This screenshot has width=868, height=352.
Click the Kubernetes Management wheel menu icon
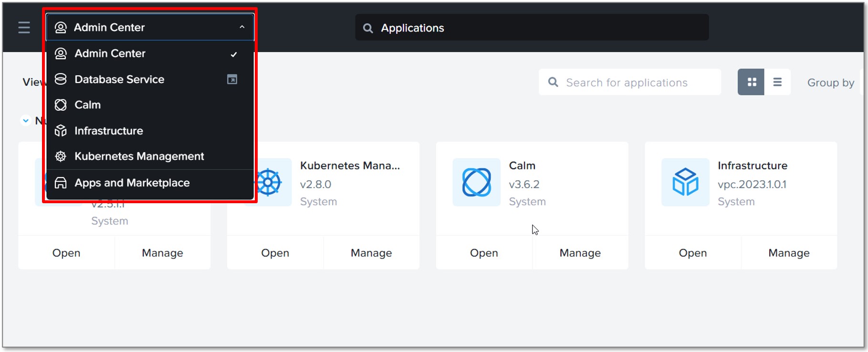tap(61, 156)
